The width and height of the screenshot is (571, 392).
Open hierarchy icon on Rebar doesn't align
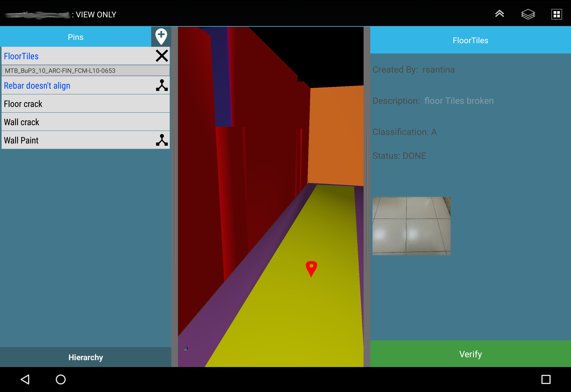(162, 85)
